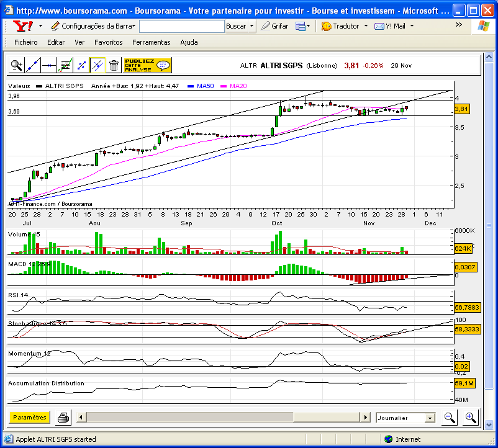Click the volume value tag 624K
The image size is (498, 448).
tap(463, 248)
